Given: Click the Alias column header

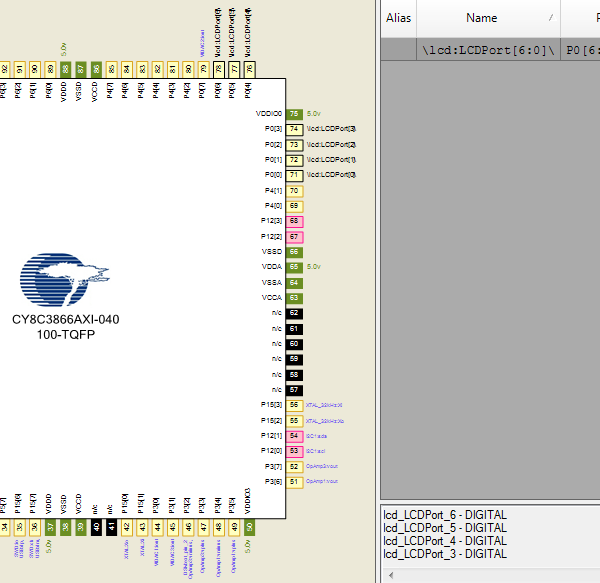Looking at the screenshot, I should tap(398, 18).
